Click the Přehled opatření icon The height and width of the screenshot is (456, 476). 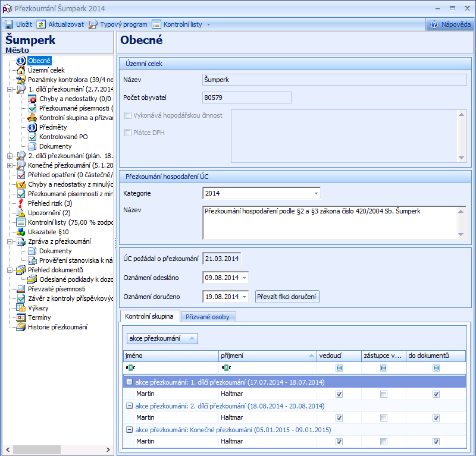21,175
